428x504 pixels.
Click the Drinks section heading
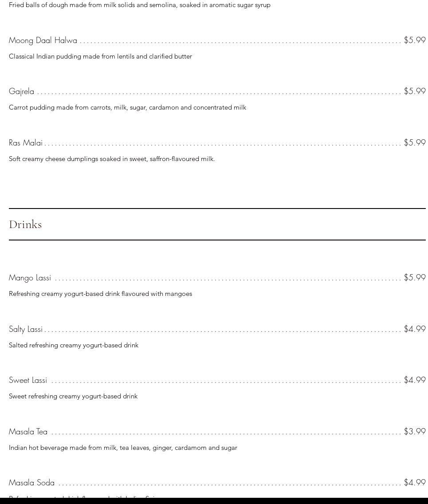(25, 224)
